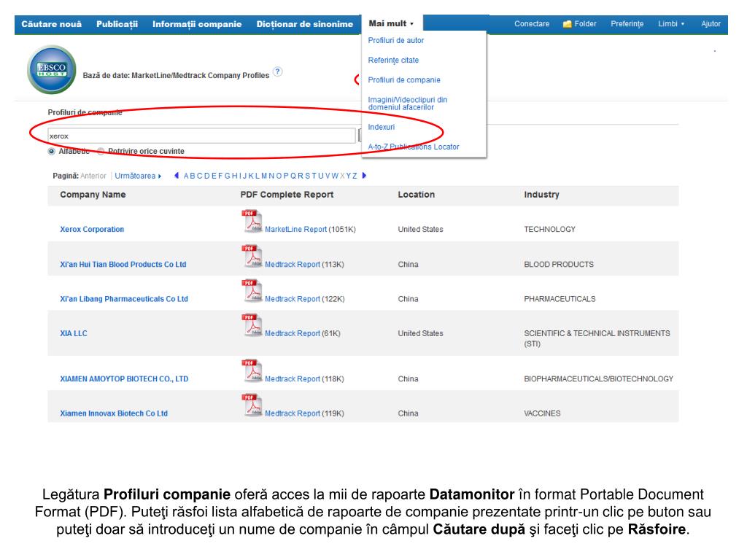The height and width of the screenshot is (560, 747).
Task: Click the PHARMACEUTICALS industry cell
Action: (560, 299)
